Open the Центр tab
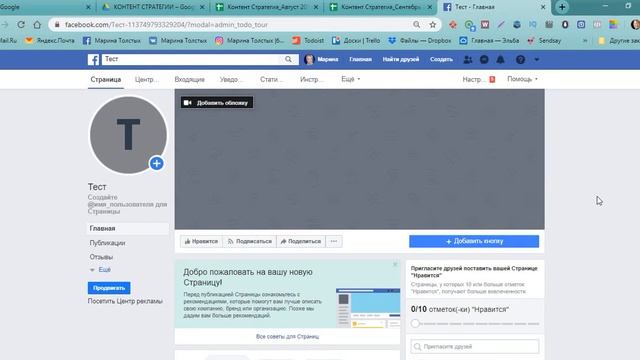The image size is (640, 360). [146, 80]
